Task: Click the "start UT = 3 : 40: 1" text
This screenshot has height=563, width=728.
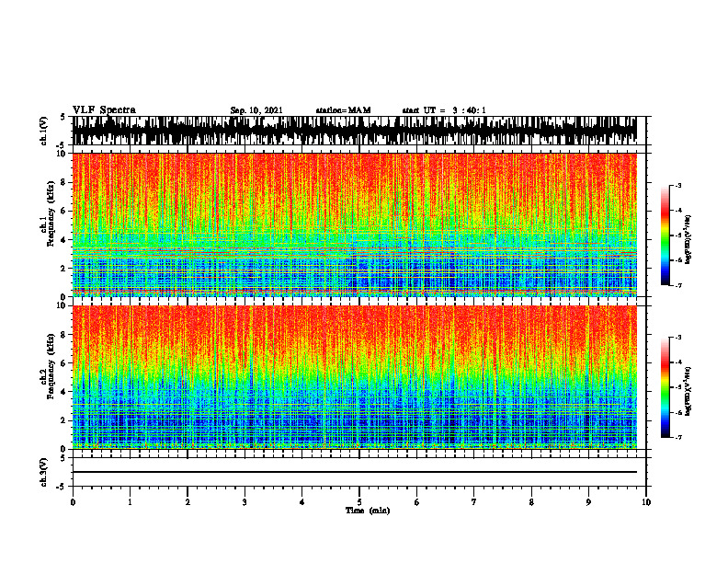Action: coord(444,110)
